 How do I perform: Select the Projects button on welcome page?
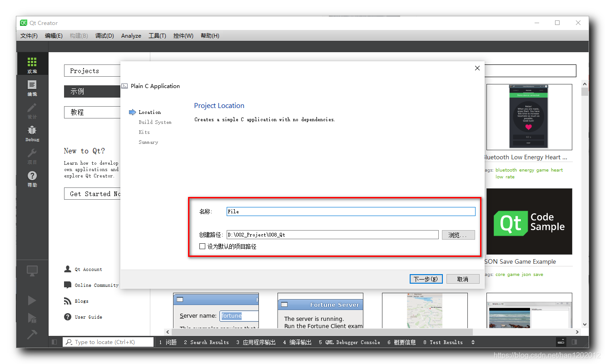coord(92,71)
